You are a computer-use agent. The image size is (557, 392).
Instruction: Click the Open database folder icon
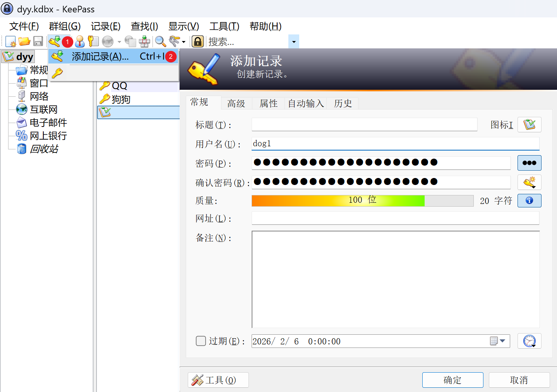tap(24, 41)
